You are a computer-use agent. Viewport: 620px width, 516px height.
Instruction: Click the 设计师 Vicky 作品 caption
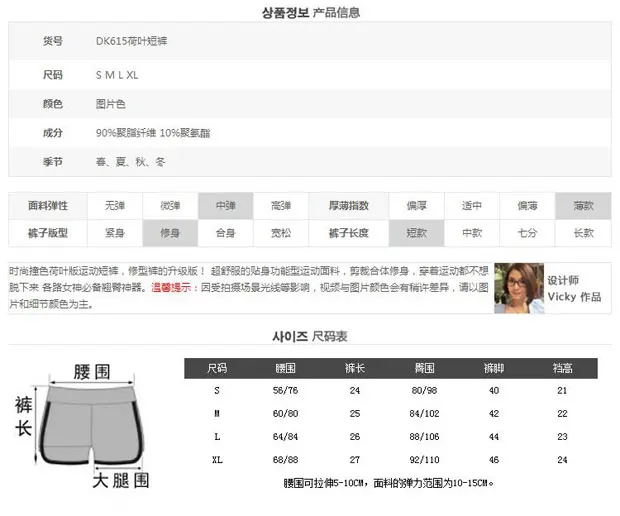pyautogui.click(x=574, y=289)
